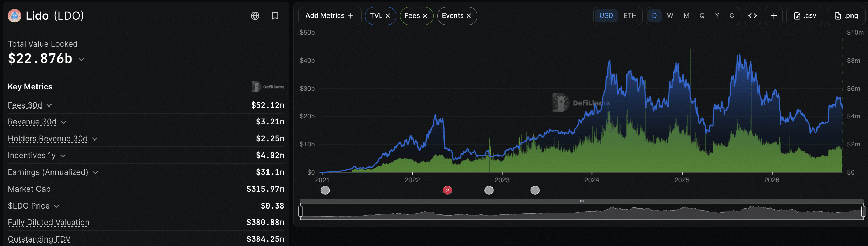Click the grey event marker after 2023
This screenshot has width=868, height=246.
tap(535, 190)
